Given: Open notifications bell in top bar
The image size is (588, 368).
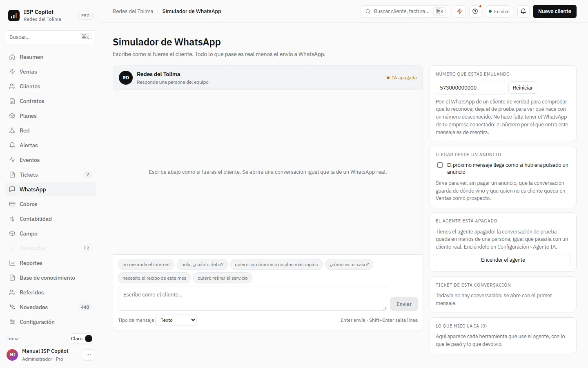Looking at the screenshot, I should click(523, 11).
